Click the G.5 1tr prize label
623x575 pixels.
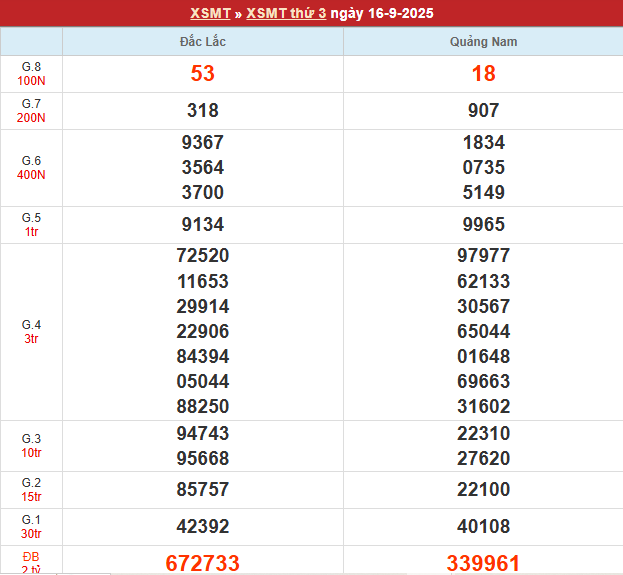click(x=31, y=225)
